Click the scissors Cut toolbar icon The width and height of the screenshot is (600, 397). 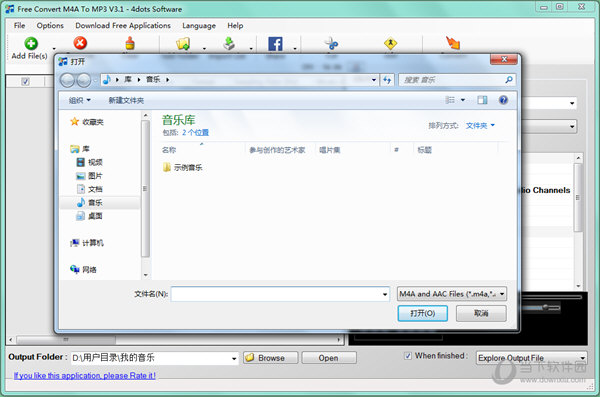pos(331,43)
